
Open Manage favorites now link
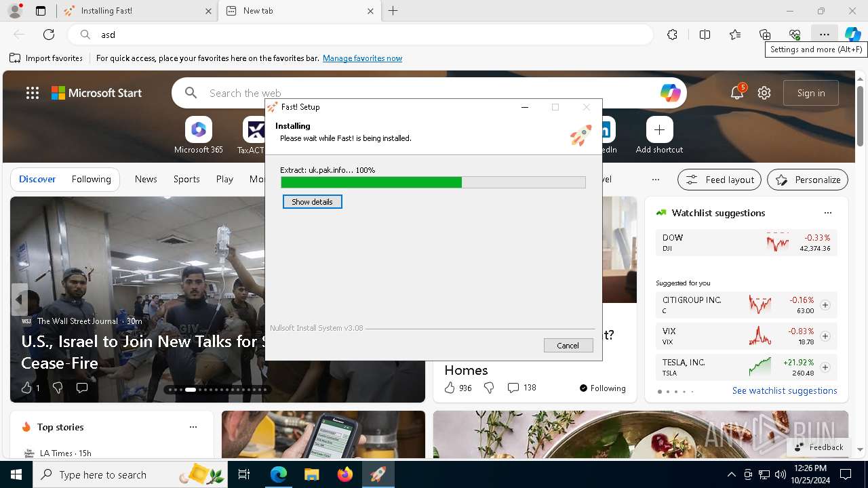click(362, 58)
